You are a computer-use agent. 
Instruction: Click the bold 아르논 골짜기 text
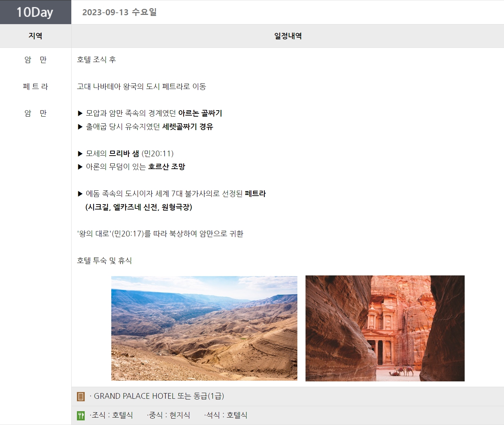(x=200, y=113)
